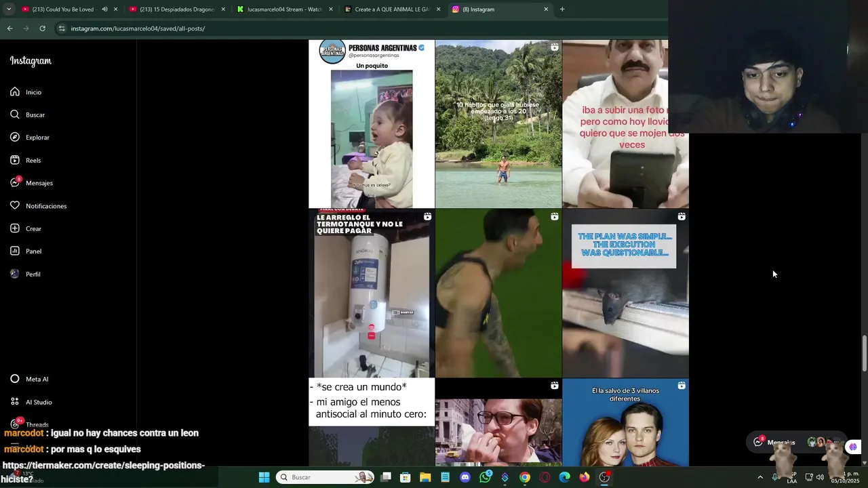Open Threads icon in sidebar

(x=15, y=424)
